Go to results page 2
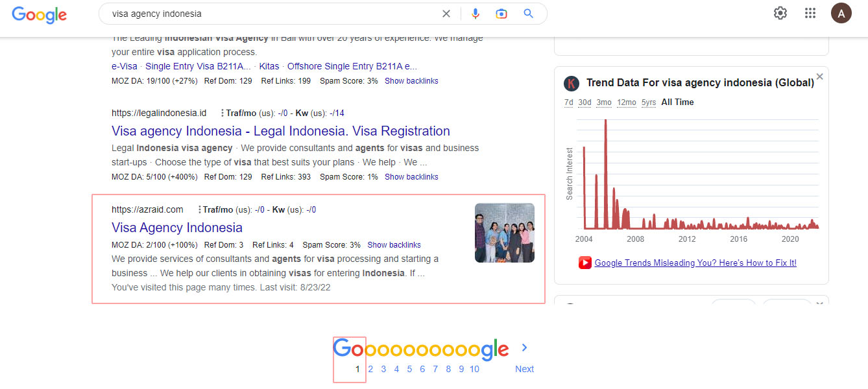The width and height of the screenshot is (868, 389). tap(370, 369)
